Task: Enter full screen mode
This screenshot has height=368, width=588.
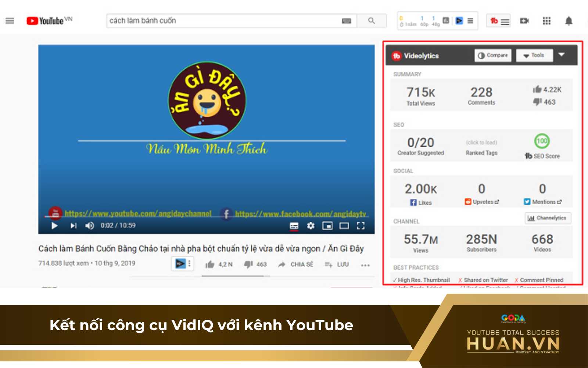Action: coord(361,226)
